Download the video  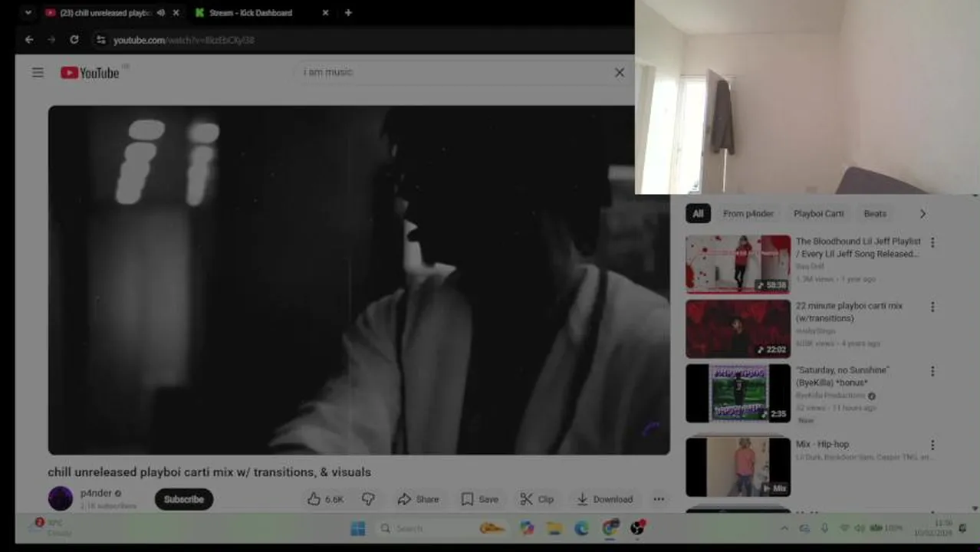point(605,499)
